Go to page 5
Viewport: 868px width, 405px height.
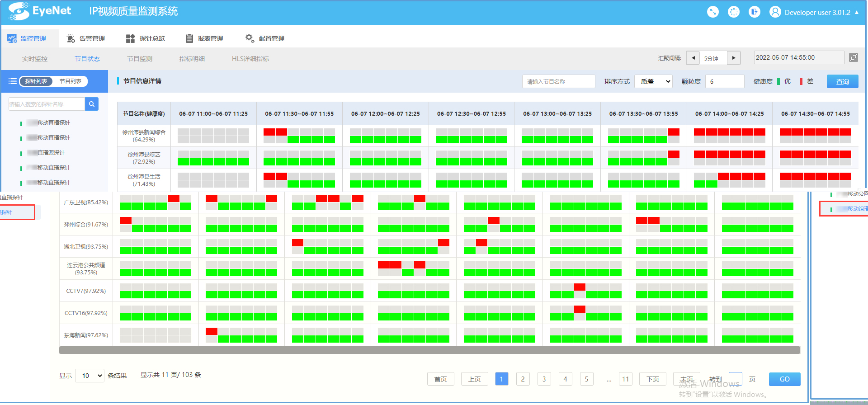[x=586, y=379]
